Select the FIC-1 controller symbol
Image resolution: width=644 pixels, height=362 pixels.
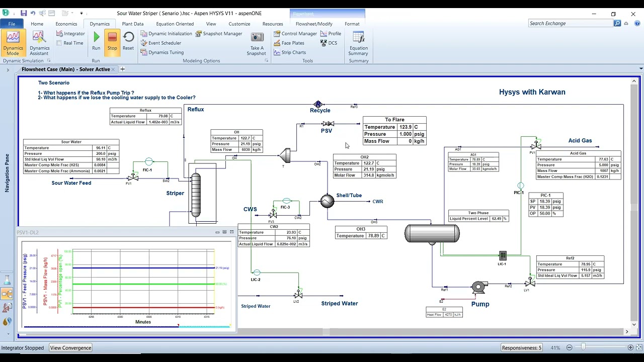click(x=148, y=161)
